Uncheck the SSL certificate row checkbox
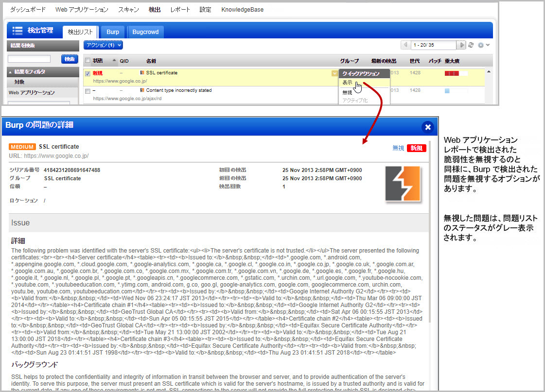Image resolution: width=545 pixels, height=392 pixels. (88, 73)
